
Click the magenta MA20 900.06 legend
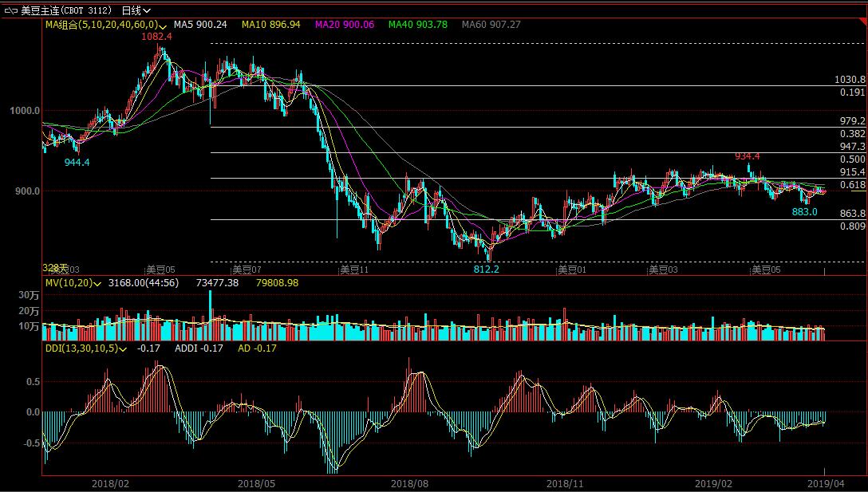(x=345, y=25)
